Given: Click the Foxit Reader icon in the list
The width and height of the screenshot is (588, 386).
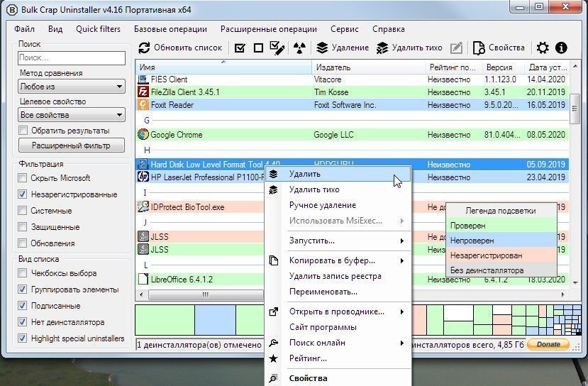Looking at the screenshot, I should 143,104.
